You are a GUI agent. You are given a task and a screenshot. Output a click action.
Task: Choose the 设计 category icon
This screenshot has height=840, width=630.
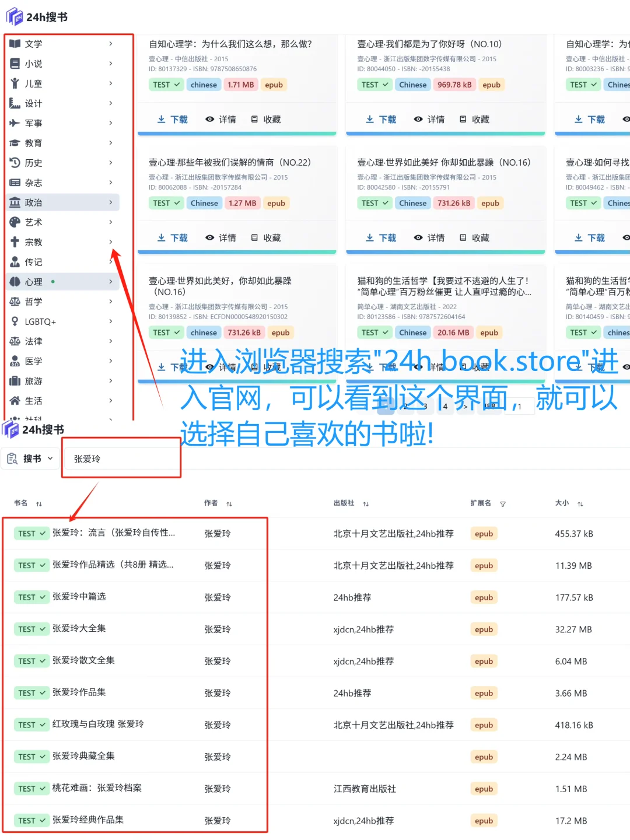(15, 103)
